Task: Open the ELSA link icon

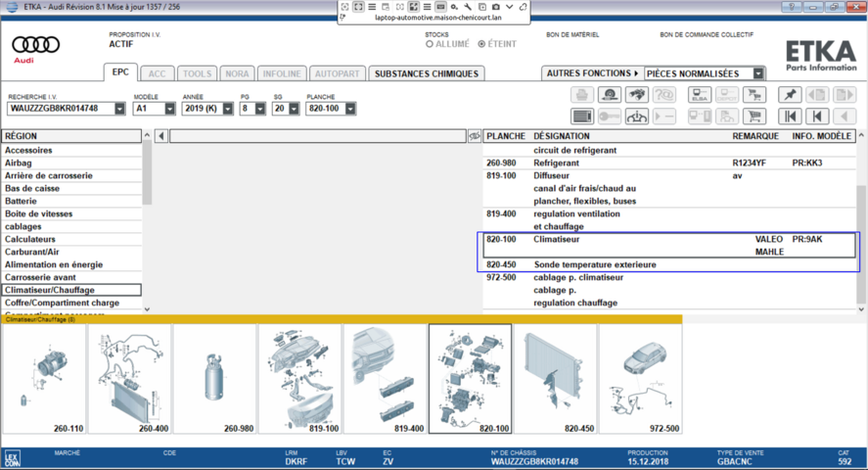Action: tap(700, 95)
